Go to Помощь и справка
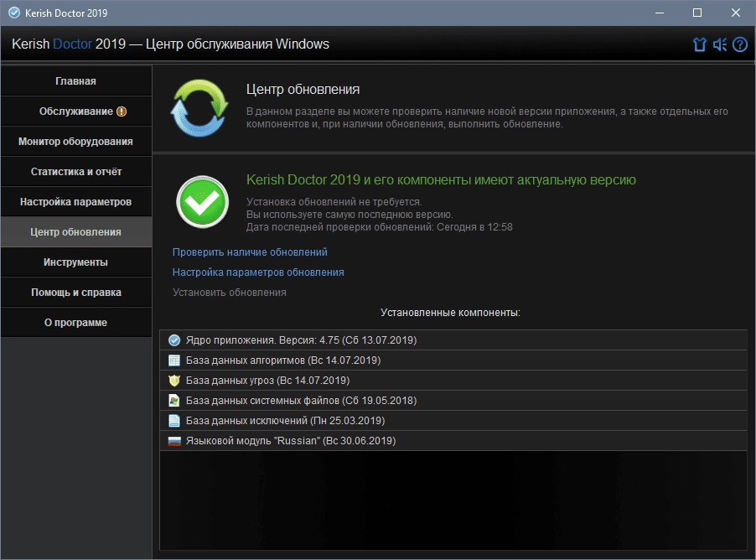The width and height of the screenshot is (756, 560). (x=76, y=293)
